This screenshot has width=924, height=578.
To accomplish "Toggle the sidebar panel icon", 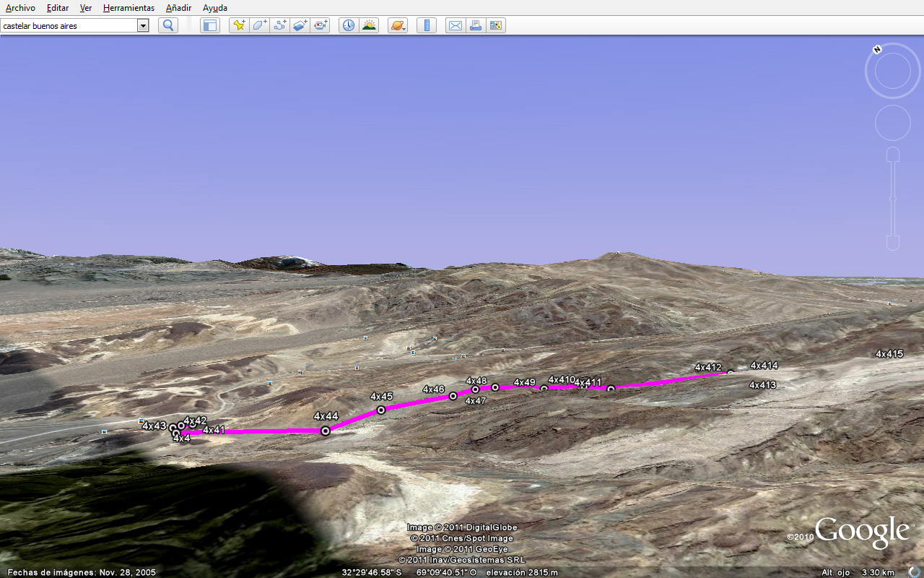I will click(210, 25).
